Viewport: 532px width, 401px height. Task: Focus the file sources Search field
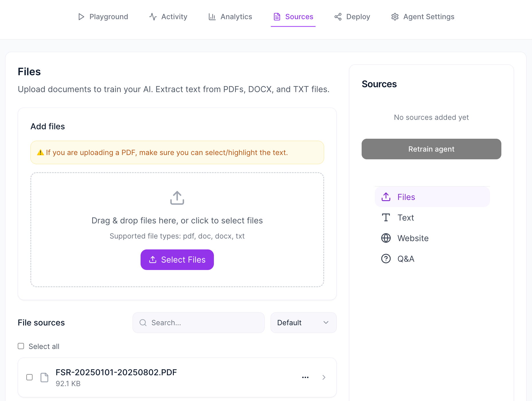click(198, 323)
